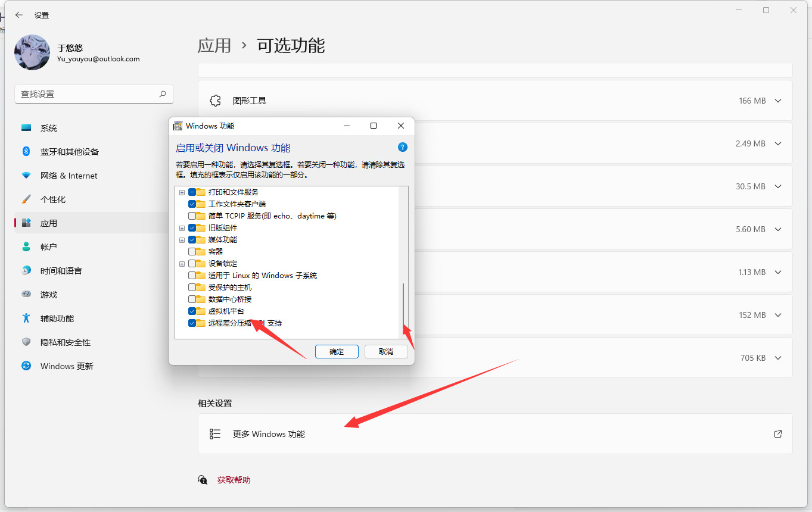
Task: Click the Windows 功能 dialog title icon
Action: (x=178, y=126)
